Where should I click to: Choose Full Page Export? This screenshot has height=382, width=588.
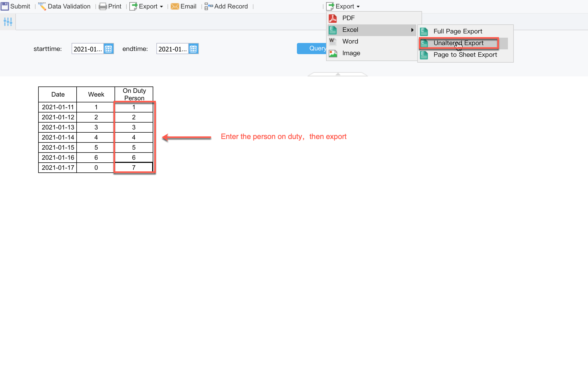[x=458, y=31]
